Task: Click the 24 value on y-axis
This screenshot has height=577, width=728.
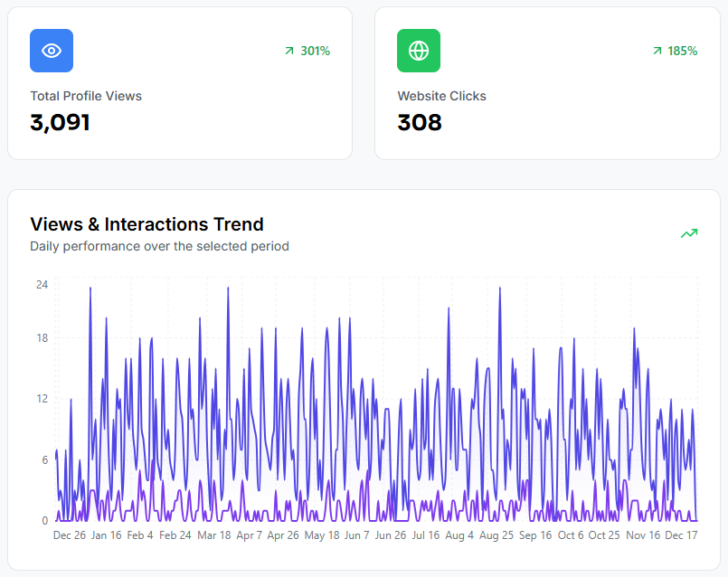Action: [x=42, y=284]
